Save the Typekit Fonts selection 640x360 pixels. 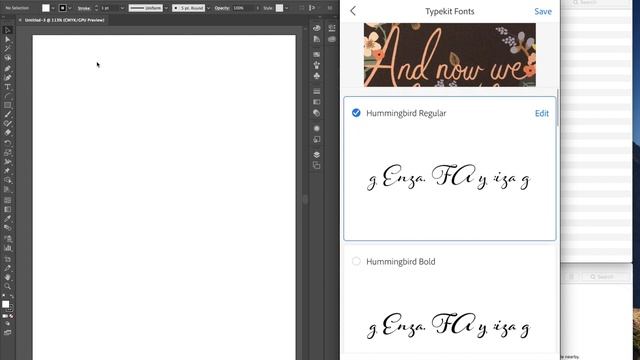(543, 11)
